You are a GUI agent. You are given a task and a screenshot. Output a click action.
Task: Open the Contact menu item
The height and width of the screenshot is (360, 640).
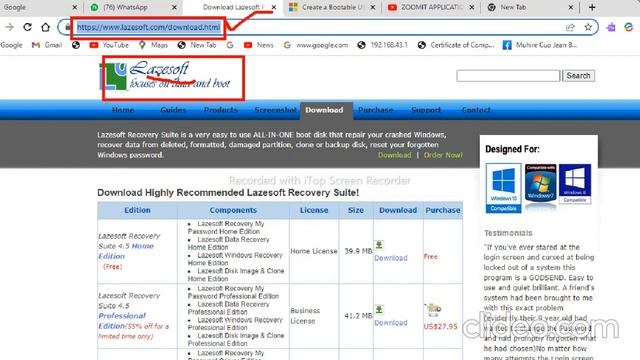476,110
